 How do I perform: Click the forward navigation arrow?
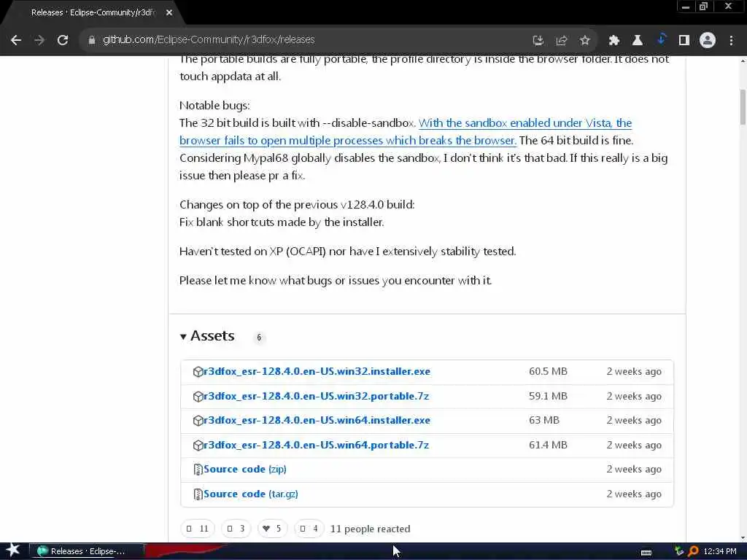pyautogui.click(x=39, y=40)
